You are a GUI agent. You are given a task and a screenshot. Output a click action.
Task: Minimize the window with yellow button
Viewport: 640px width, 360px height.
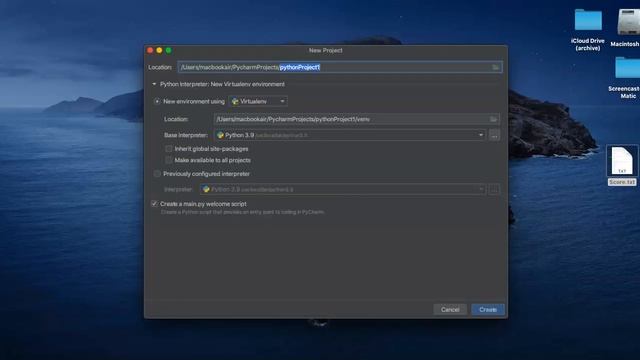[159, 50]
